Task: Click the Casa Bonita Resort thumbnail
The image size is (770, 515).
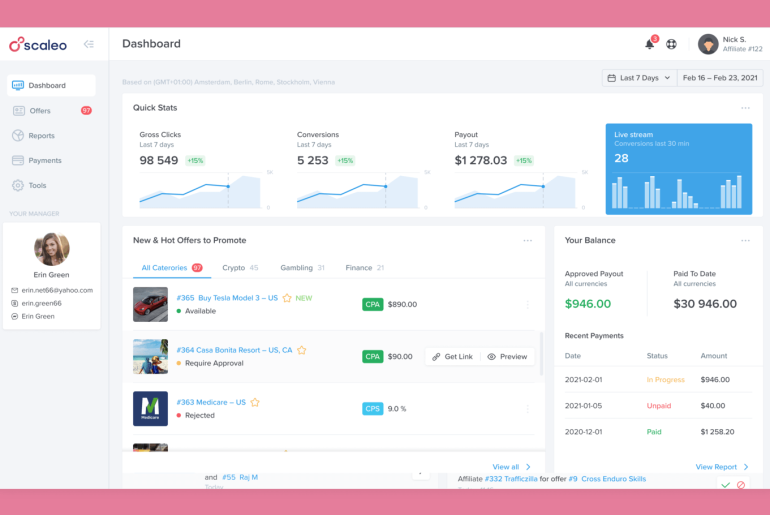Action: (x=150, y=356)
